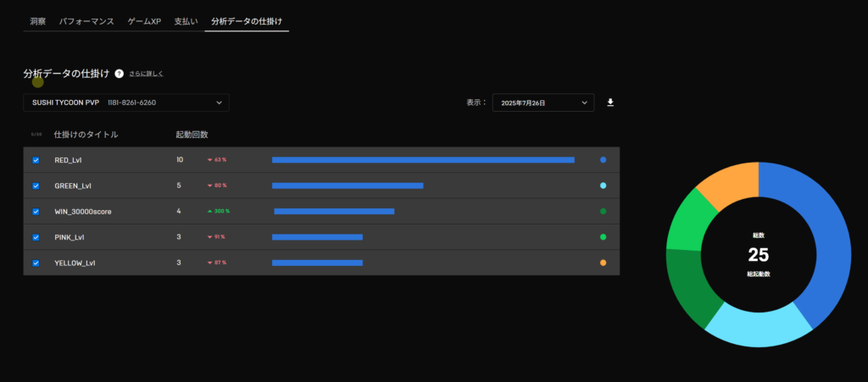Click the download icon next to date selector
868x382 pixels.
point(610,102)
